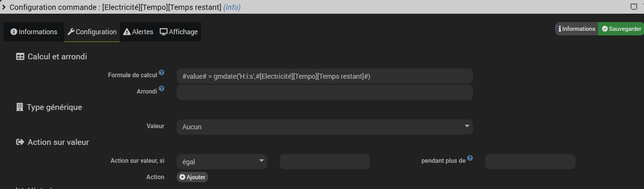The height and width of the screenshot is (189, 644).
Task: Switch to the Informations tab
Action: (x=34, y=32)
